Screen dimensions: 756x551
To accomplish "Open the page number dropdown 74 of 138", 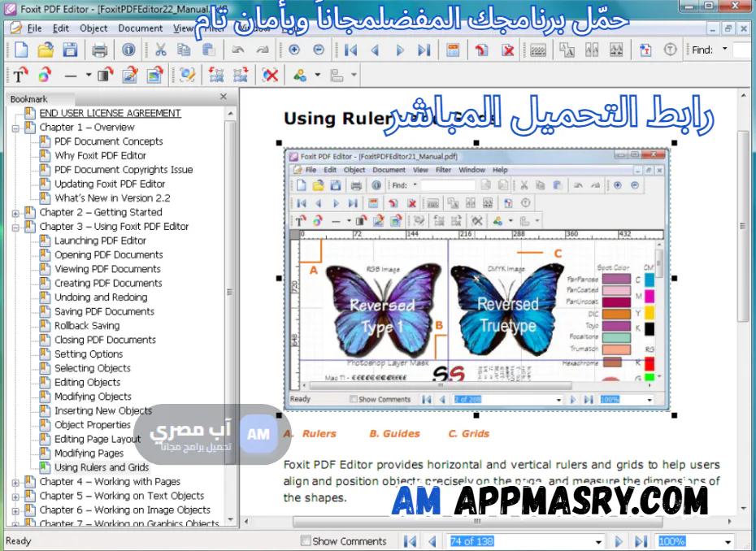I will pos(598,541).
